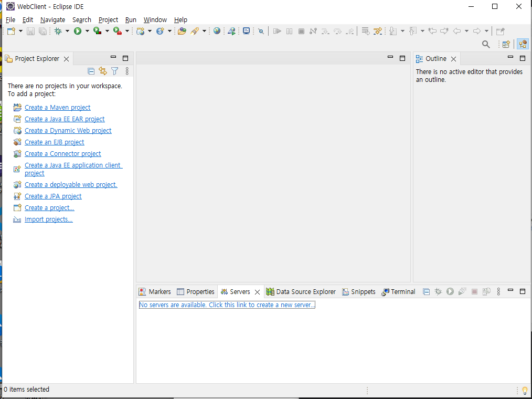The image size is (532, 399).
Task: Switch to the Snippets tab
Action: pos(359,292)
